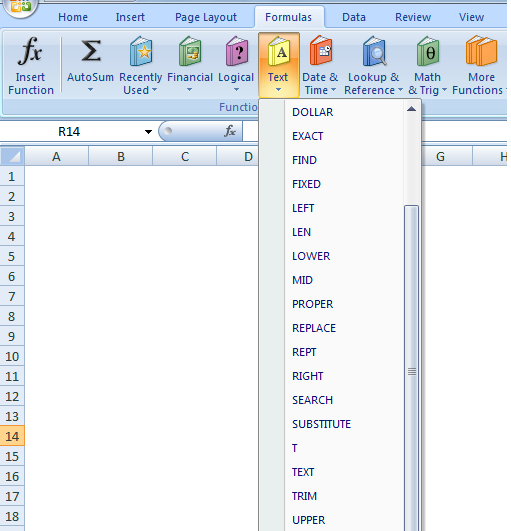The height and width of the screenshot is (531, 511).
Task: Switch to the Data ribbon tab
Action: [354, 17]
